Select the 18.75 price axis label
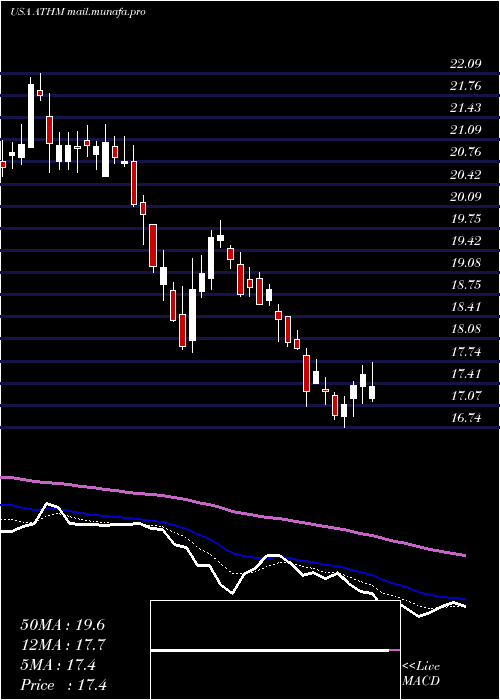The height and width of the screenshot is (700, 500). [466, 285]
